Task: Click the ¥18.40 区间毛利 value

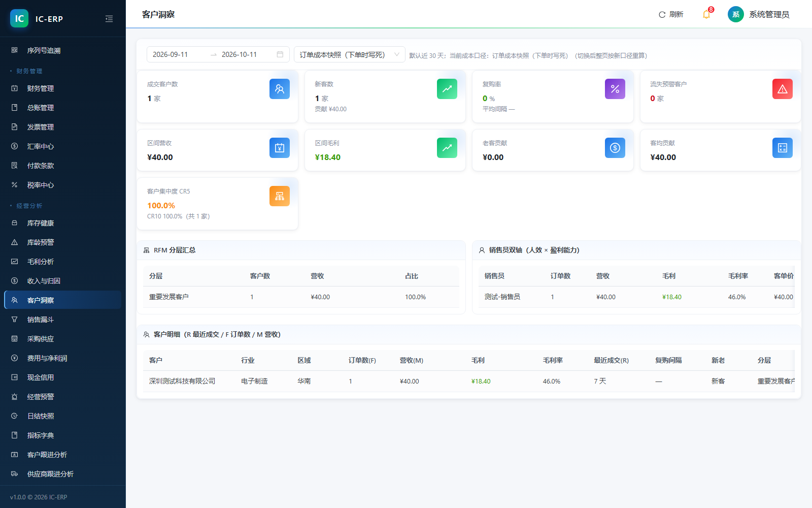Action: 328,157
